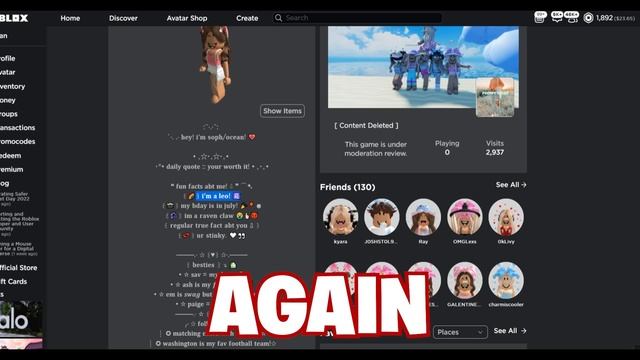Image resolution: width=640 pixels, height=360 pixels.
Task: Click the "my bday is in july!" line
Action: [212, 206]
